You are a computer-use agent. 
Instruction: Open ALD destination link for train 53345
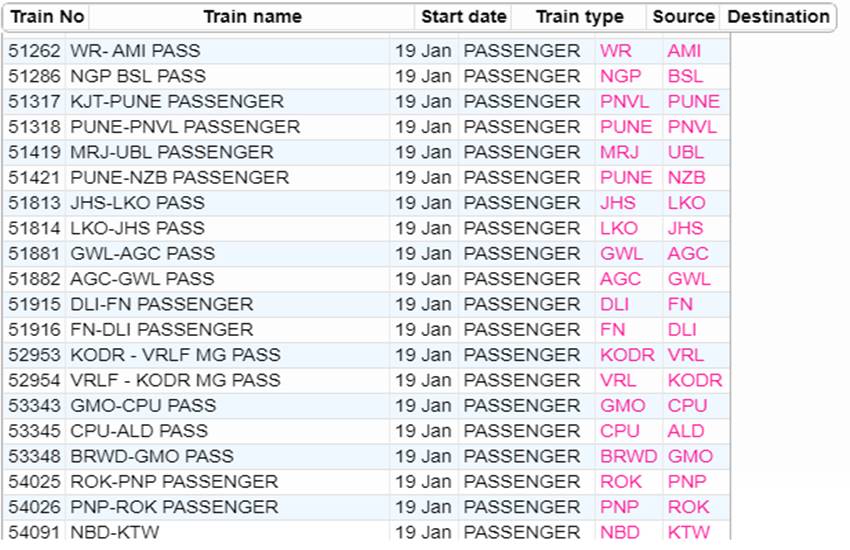(x=686, y=431)
